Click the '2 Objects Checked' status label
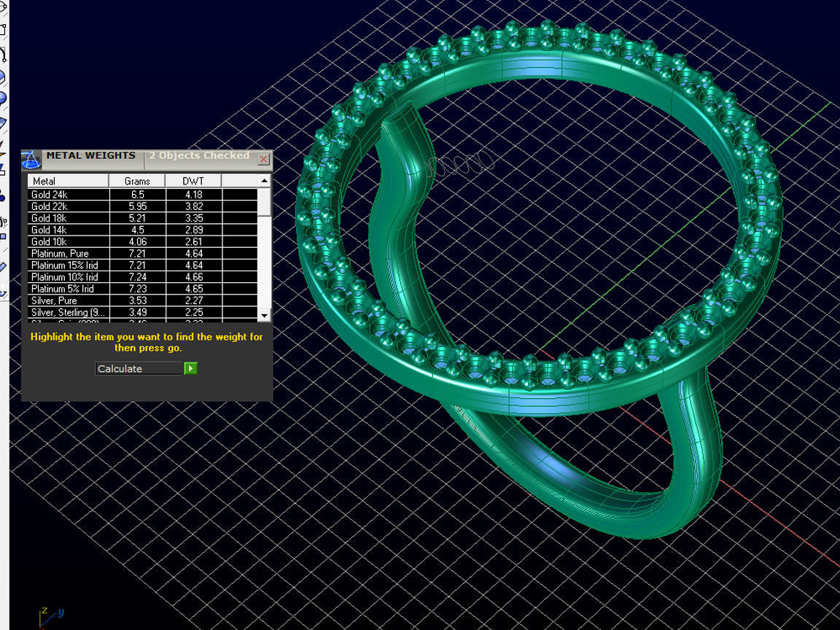The image size is (840, 630). point(199,155)
